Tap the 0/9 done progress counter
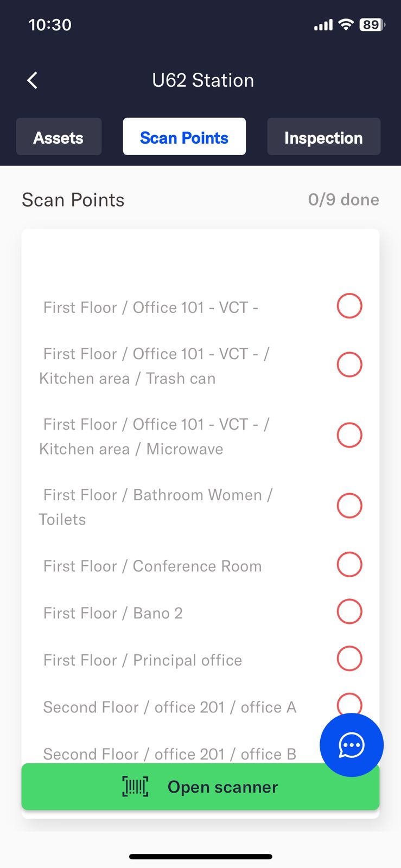401x868 pixels. (x=343, y=200)
